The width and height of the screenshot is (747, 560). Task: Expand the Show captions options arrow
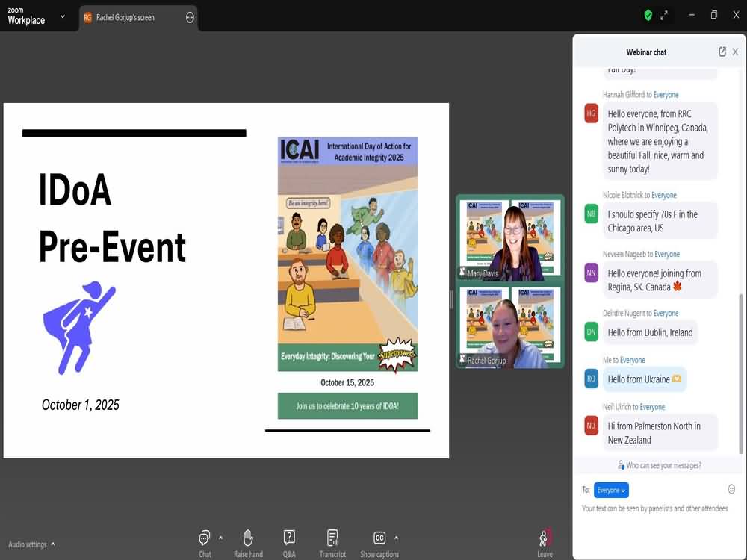(396, 537)
